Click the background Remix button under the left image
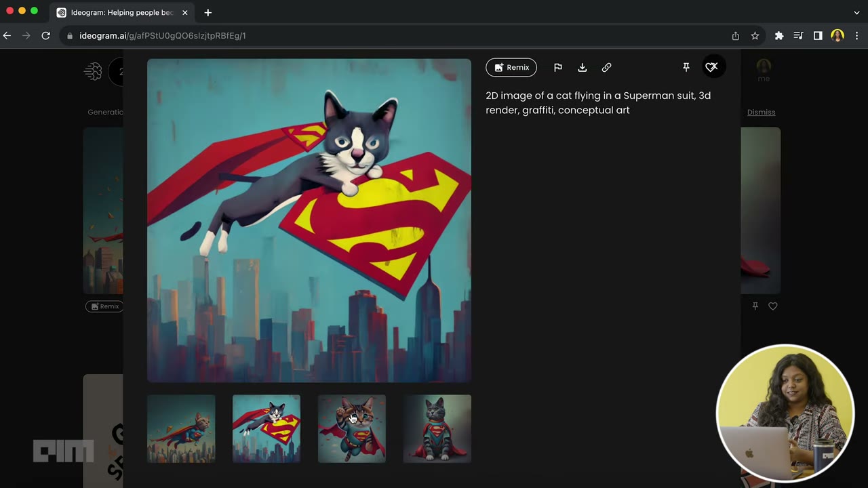868x488 pixels. click(x=104, y=306)
